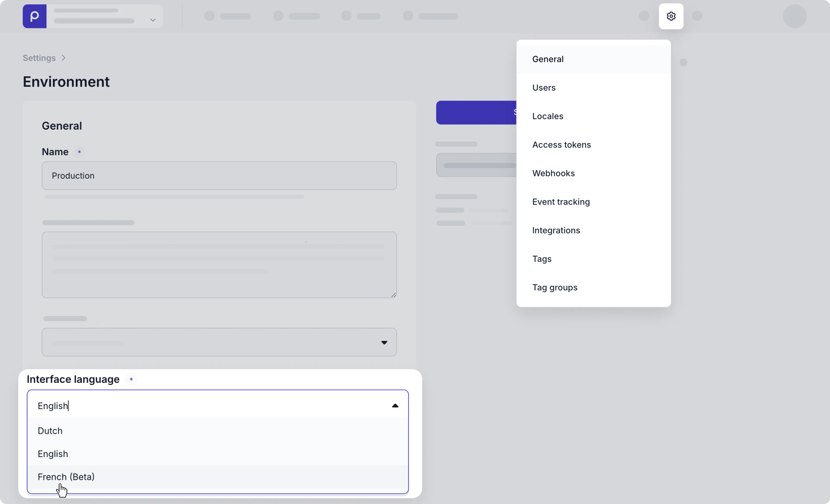Image resolution: width=830 pixels, height=504 pixels.
Task: Collapse the Interface language dropdown
Action: tap(395, 406)
